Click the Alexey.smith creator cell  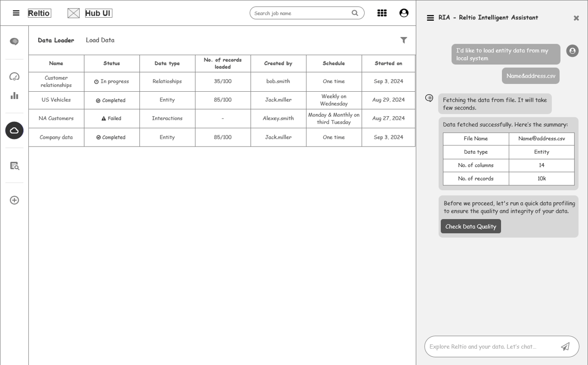click(x=279, y=118)
